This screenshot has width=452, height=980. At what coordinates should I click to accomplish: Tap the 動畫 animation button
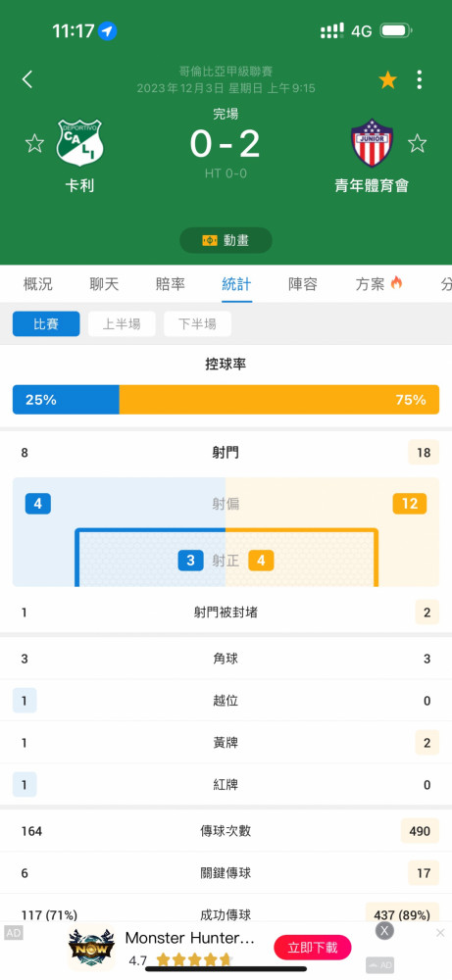226,240
